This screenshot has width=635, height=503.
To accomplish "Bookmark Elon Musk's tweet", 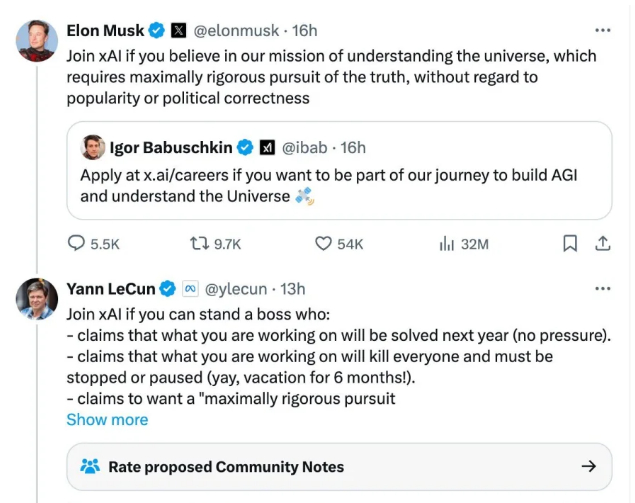I will coord(569,243).
